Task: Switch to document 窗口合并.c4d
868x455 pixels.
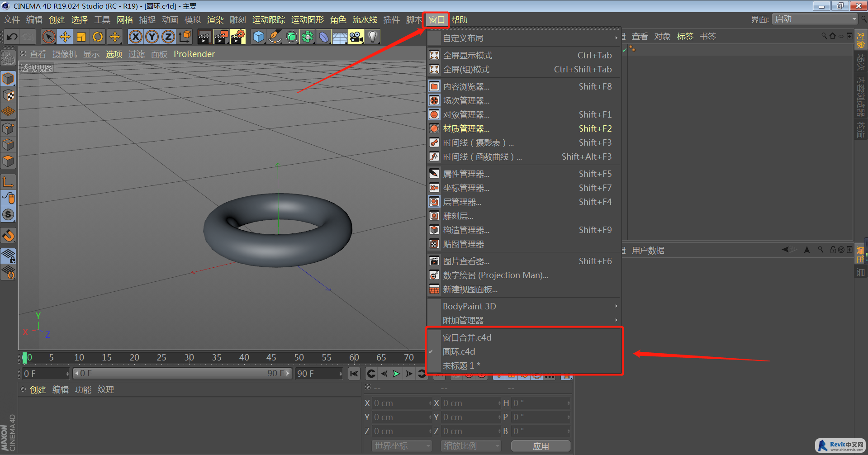Action: (523, 337)
